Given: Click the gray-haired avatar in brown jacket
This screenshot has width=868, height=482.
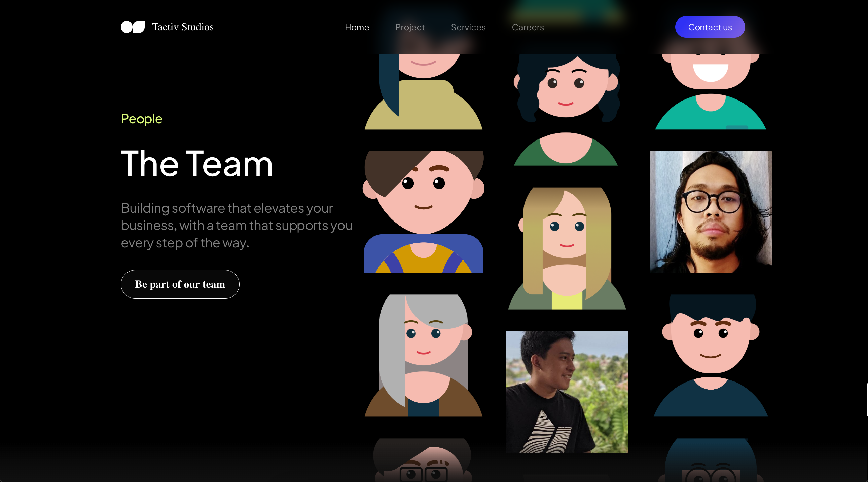Looking at the screenshot, I should (424, 355).
